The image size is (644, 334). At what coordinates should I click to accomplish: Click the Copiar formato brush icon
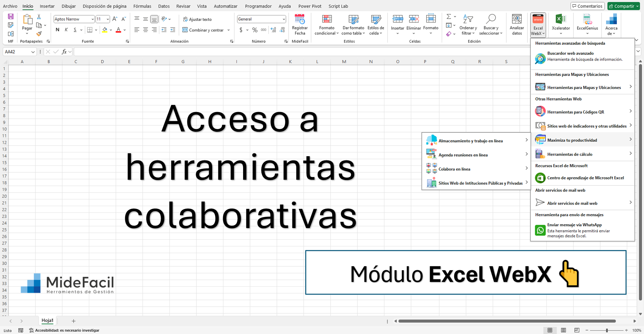(39, 33)
